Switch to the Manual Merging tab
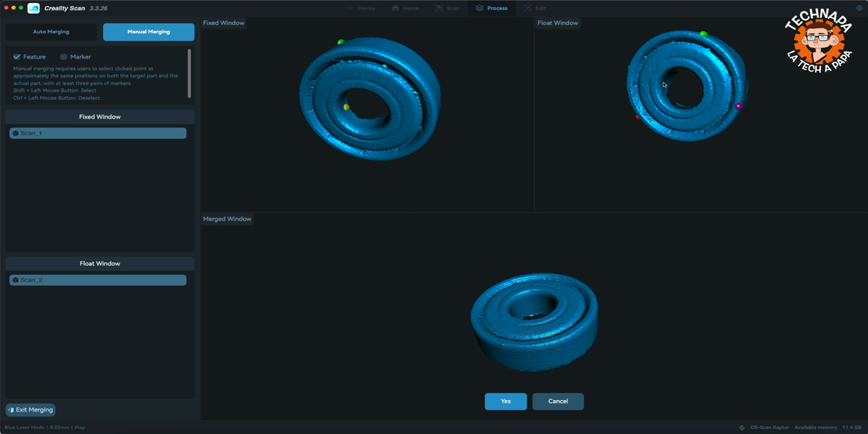 pos(149,32)
